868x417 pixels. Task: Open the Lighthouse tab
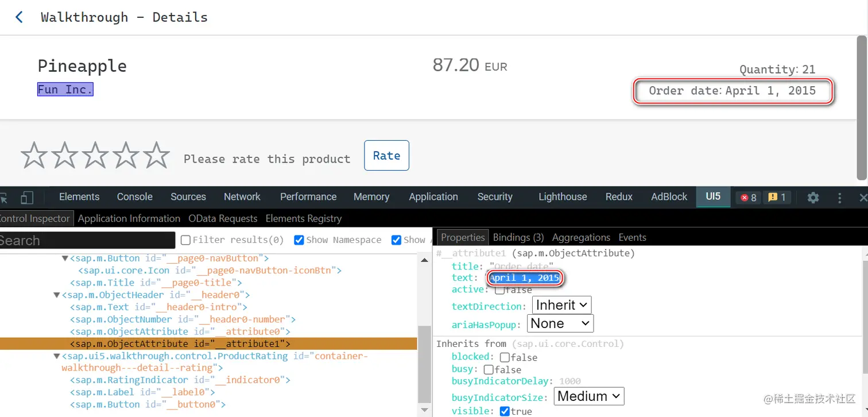563,196
